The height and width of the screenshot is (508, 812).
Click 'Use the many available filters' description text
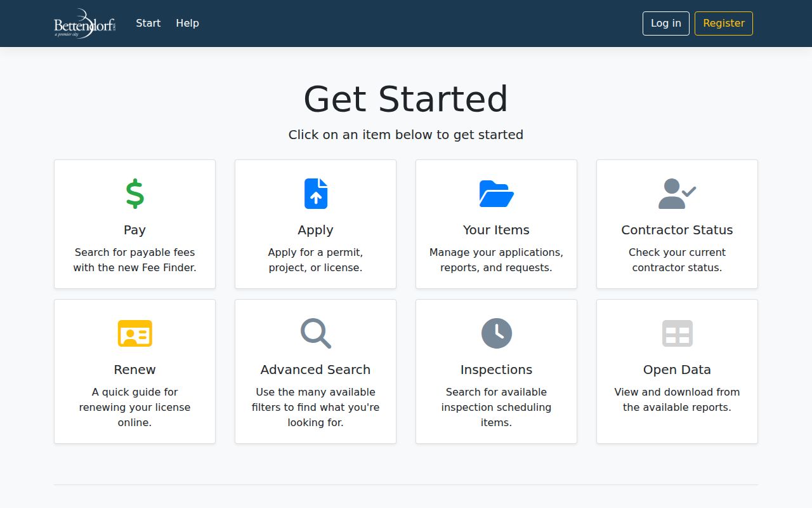pyautogui.click(x=315, y=407)
